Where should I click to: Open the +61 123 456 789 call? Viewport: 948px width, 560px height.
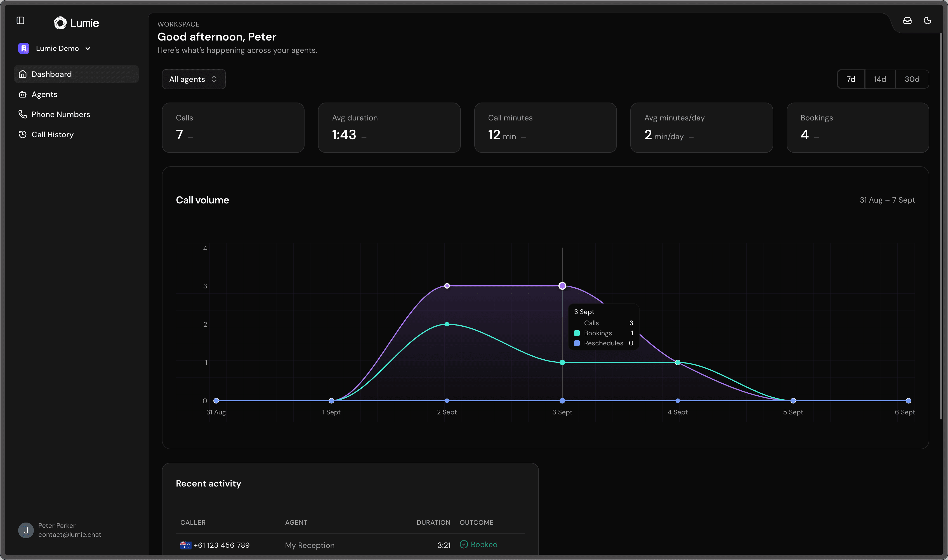[x=221, y=545]
